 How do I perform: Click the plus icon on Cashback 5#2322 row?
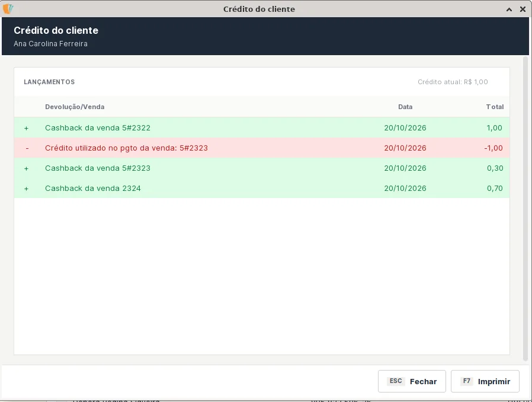27,128
